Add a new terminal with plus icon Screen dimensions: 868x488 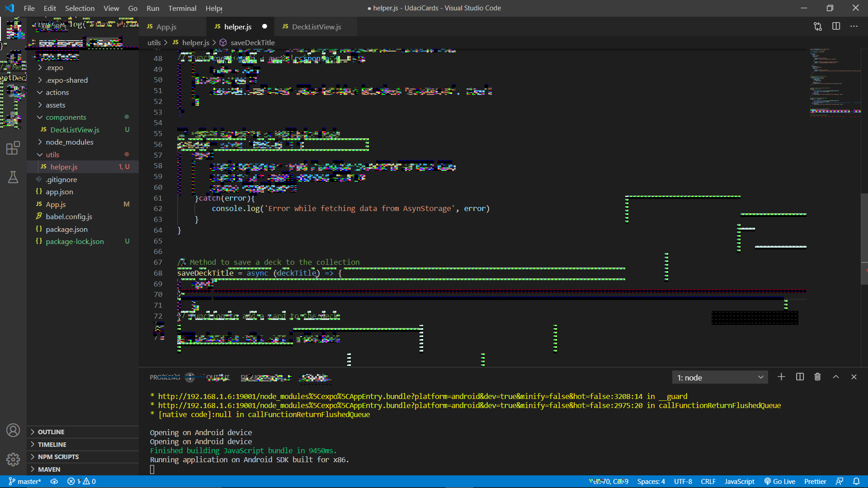pyautogui.click(x=781, y=377)
